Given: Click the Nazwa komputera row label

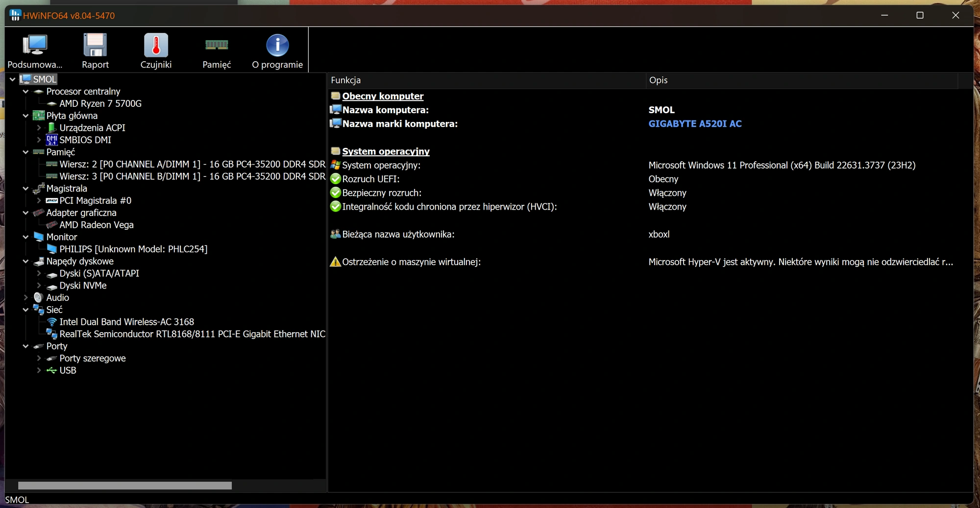Looking at the screenshot, I should [385, 110].
